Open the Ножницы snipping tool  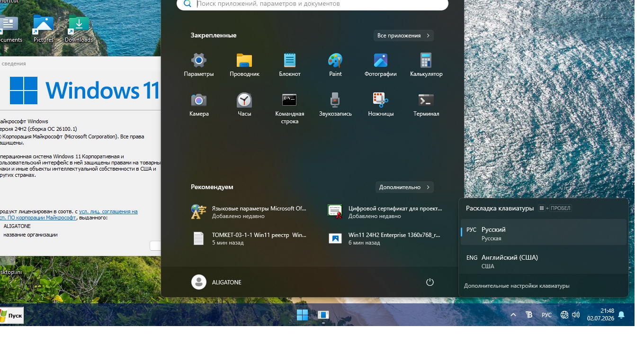click(381, 105)
